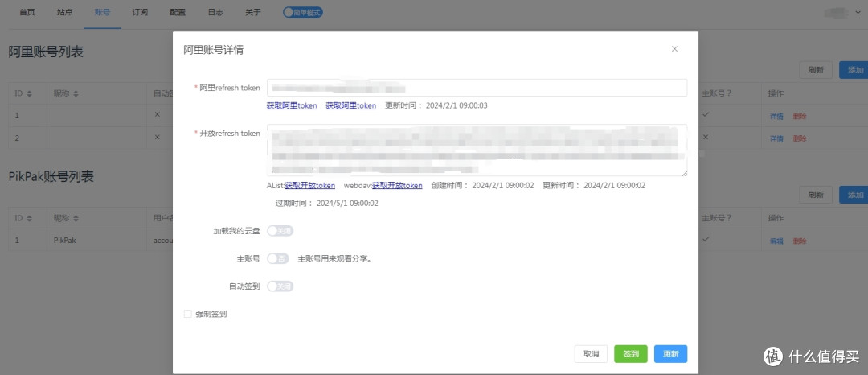This screenshot has width=868, height=375.
Task: View the 日志 tab
Action: [215, 12]
